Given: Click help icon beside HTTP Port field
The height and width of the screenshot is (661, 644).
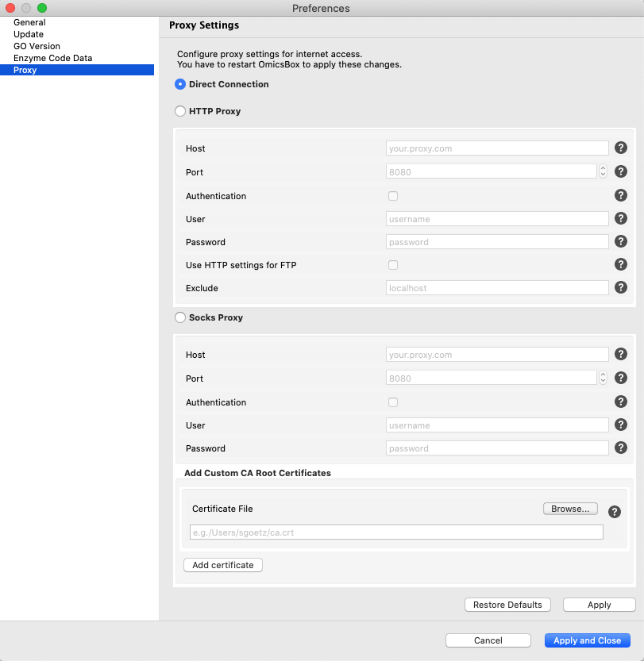Looking at the screenshot, I should tap(621, 171).
